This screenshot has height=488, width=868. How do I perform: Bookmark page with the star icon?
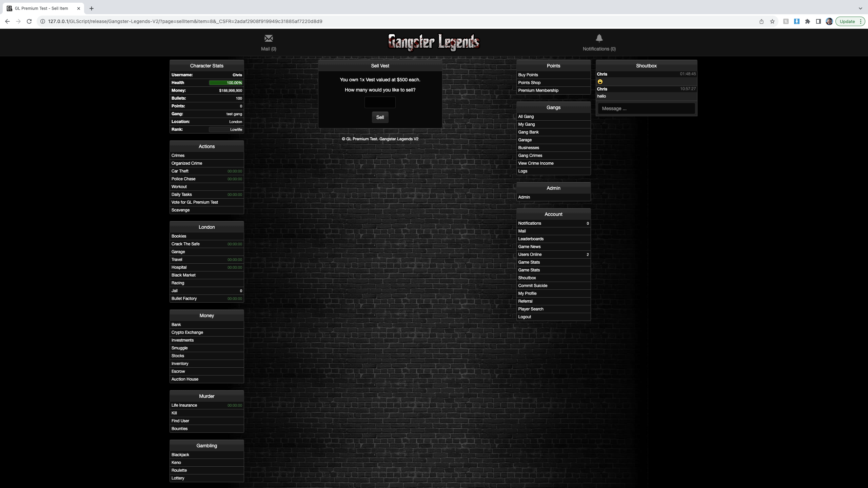772,21
